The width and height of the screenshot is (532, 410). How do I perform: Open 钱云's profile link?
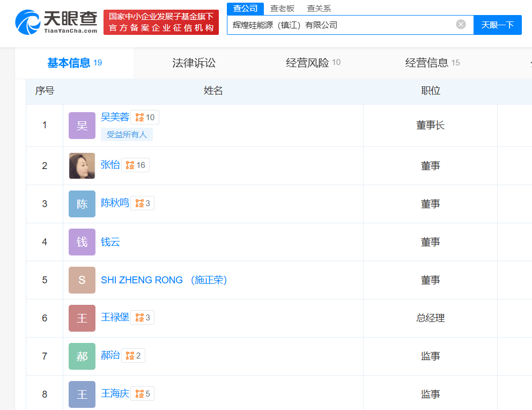[x=110, y=242]
